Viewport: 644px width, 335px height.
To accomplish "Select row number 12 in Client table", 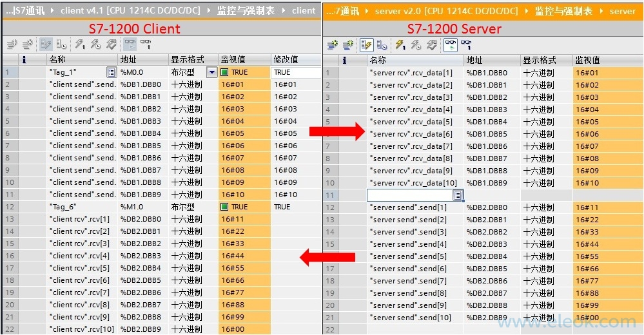I will (10, 207).
